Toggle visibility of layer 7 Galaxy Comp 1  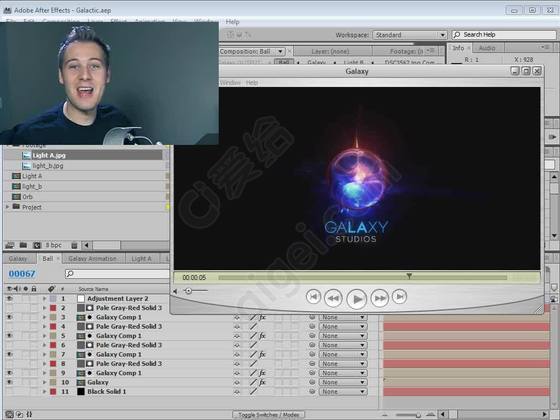(x=10, y=354)
